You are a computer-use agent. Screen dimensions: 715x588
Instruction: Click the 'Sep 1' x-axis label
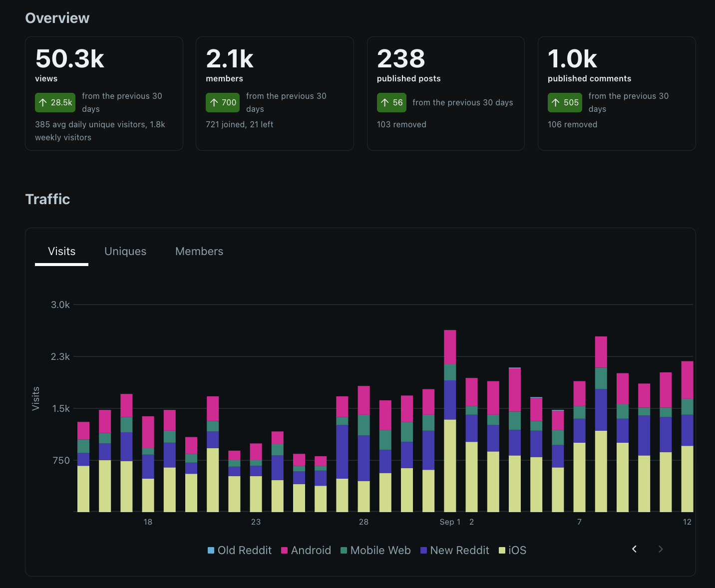point(450,522)
